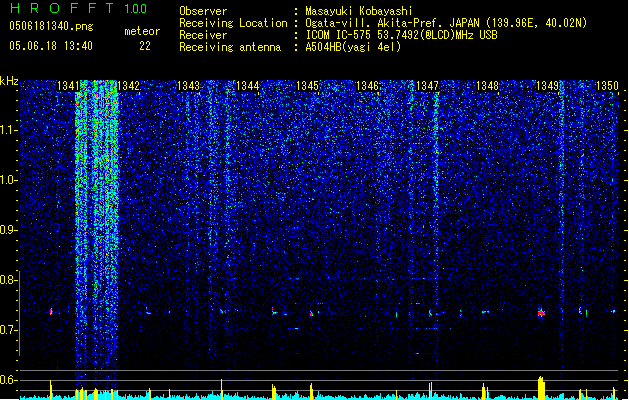Click the Receiving Location label
The height and width of the screenshot is (400, 629).
pos(233,23)
